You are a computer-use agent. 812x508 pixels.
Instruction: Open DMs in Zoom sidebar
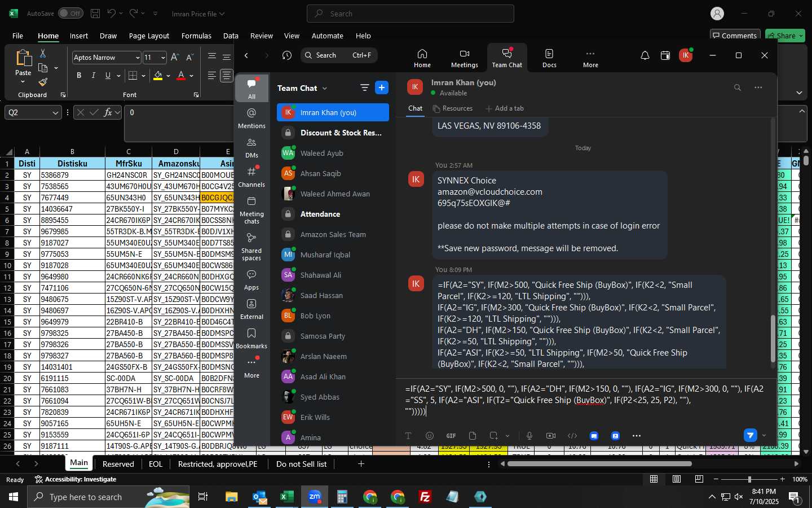point(251,148)
